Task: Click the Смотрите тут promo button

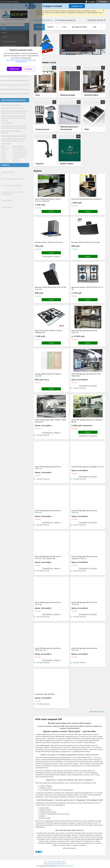Action: coord(77,6)
